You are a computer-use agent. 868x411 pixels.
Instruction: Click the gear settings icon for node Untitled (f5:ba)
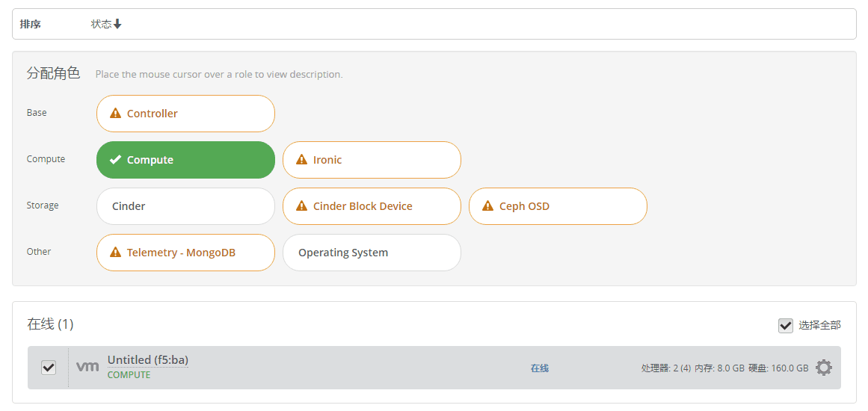[x=824, y=368]
